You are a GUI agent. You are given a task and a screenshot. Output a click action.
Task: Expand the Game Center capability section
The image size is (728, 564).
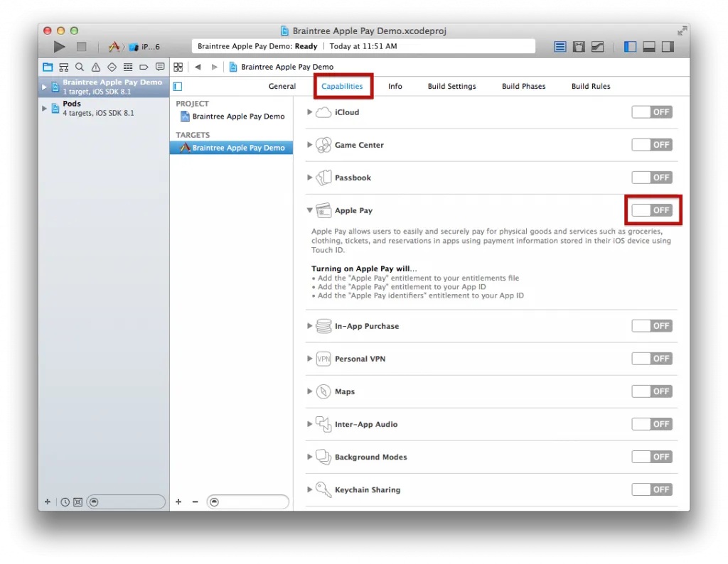(x=309, y=144)
